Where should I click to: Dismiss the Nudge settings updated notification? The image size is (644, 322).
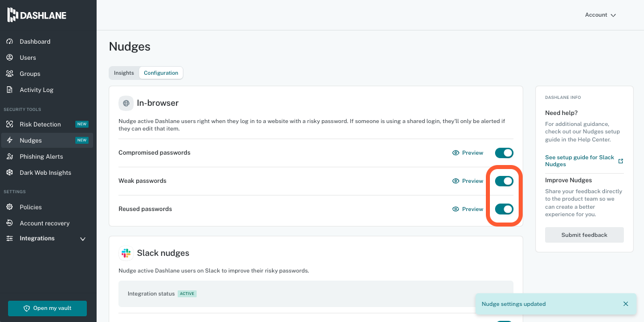(x=626, y=304)
